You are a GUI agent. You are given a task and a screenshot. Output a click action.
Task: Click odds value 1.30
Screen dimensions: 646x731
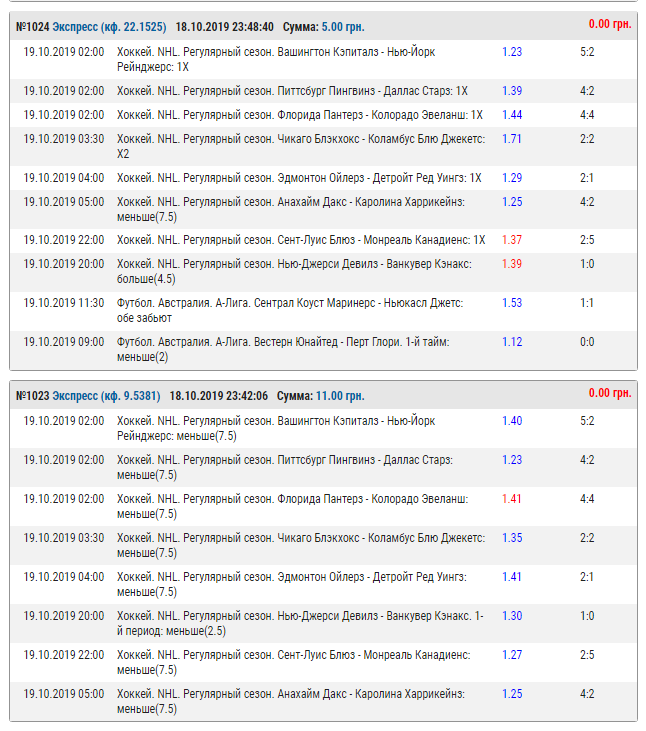(512, 616)
